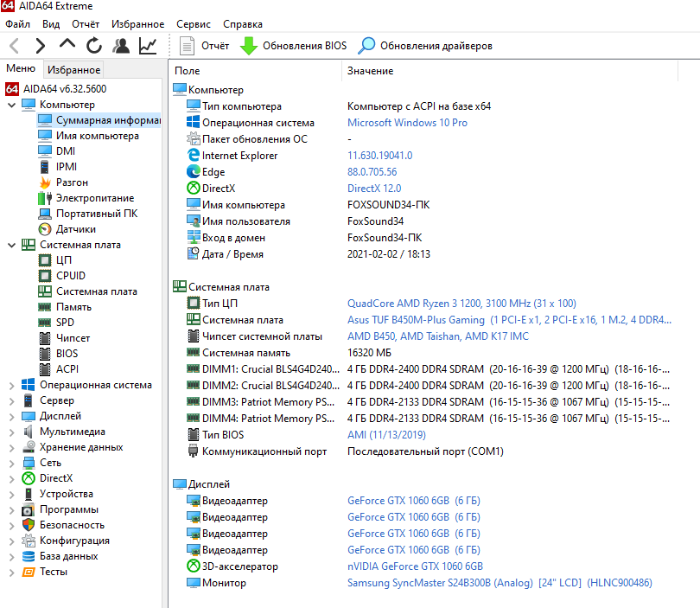Expand the Сеть tree node

(x=11, y=464)
